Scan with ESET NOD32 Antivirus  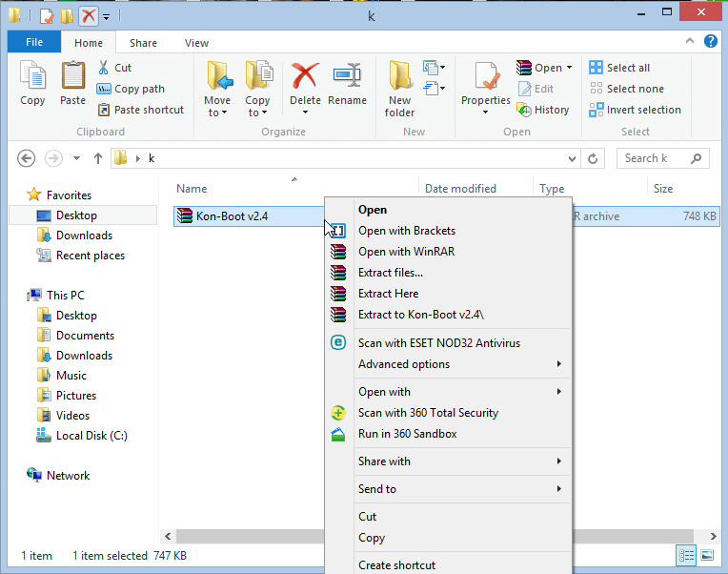click(449, 343)
